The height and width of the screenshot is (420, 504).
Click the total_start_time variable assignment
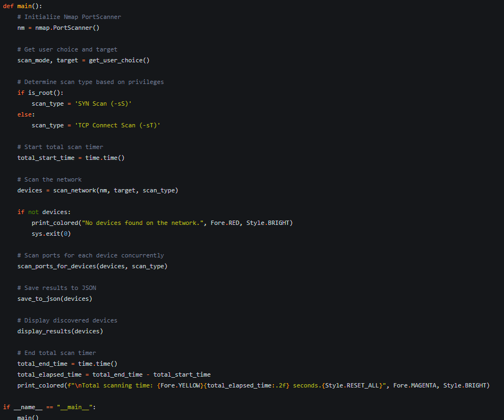(x=71, y=158)
